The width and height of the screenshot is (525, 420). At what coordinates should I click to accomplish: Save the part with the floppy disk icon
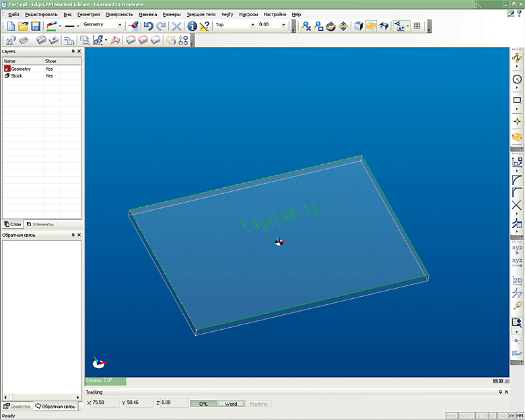36,26
